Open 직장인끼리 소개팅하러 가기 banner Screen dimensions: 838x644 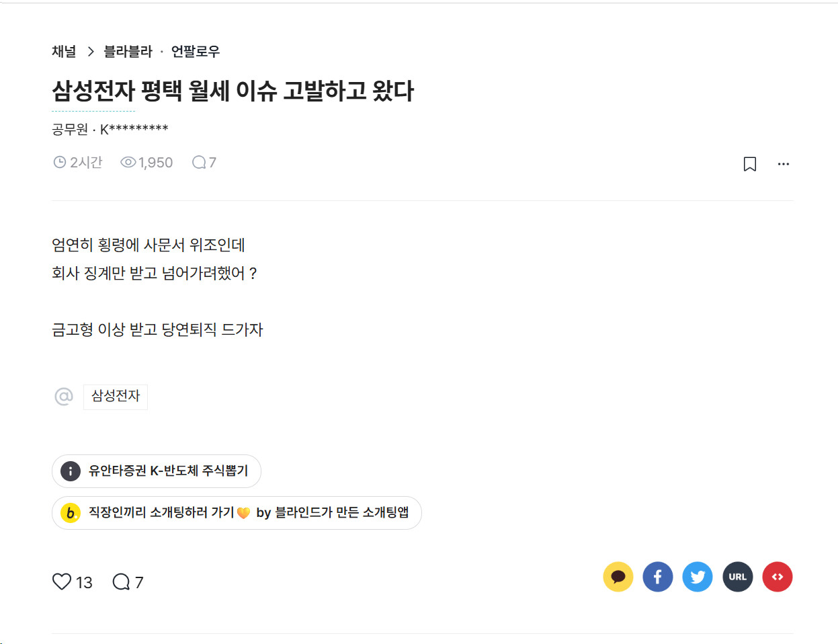(237, 513)
